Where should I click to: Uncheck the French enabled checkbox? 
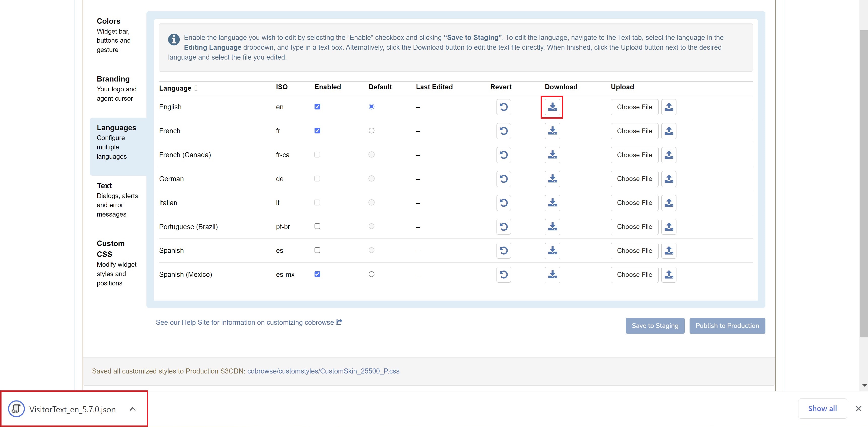click(317, 130)
